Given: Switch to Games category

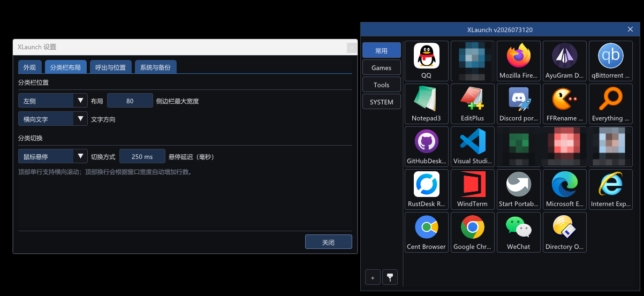Looking at the screenshot, I should (x=382, y=67).
